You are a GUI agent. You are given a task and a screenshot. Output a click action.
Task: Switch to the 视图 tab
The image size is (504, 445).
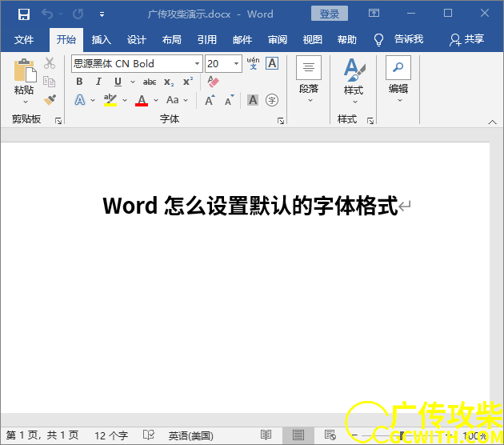313,39
